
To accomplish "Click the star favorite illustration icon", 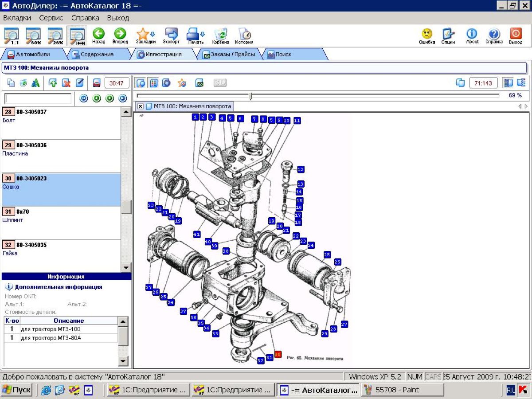I will tap(182, 83).
